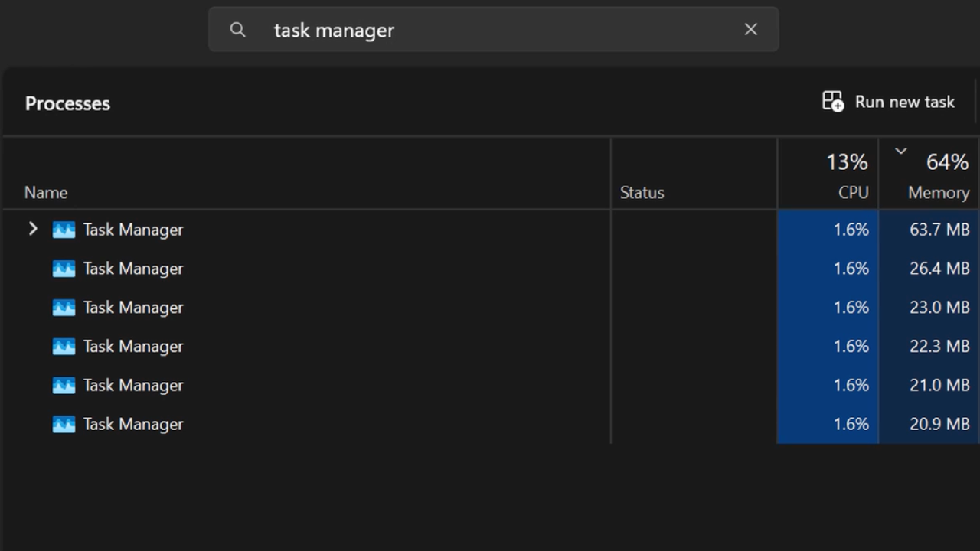
Task: Click the Run new task icon
Action: point(832,101)
